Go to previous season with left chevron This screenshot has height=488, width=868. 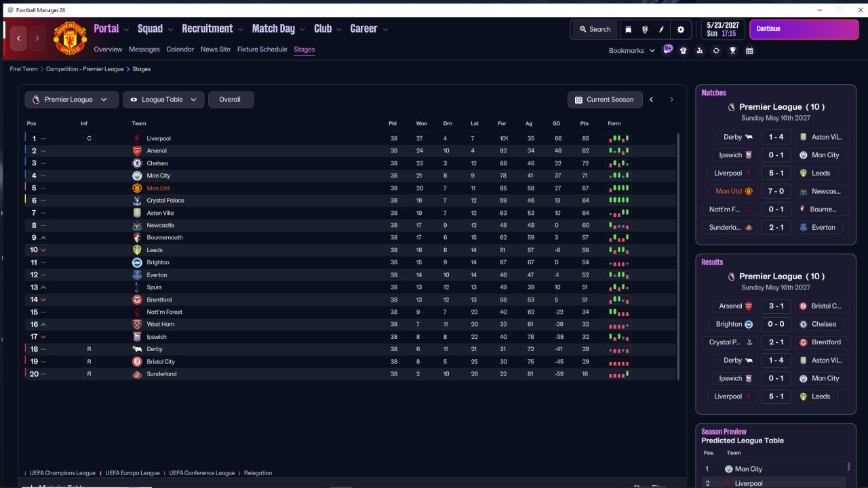click(652, 100)
